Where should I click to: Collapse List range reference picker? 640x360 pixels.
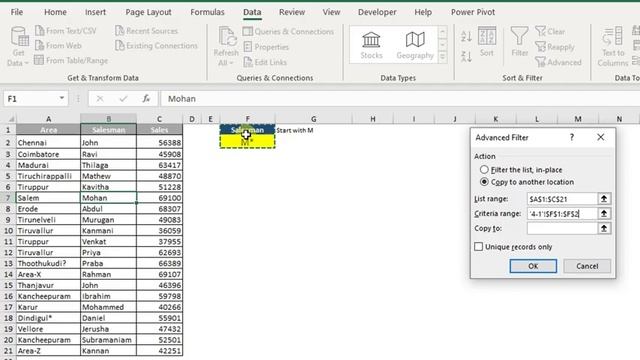click(604, 199)
